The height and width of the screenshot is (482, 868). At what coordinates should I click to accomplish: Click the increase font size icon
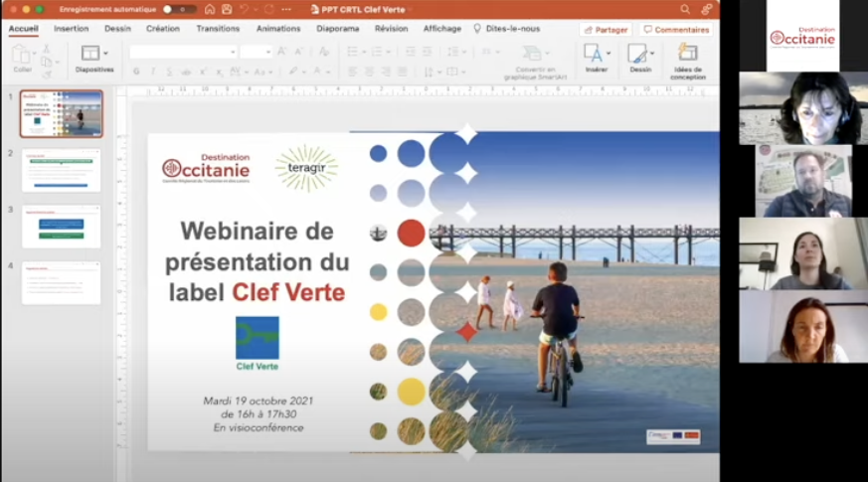click(281, 52)
